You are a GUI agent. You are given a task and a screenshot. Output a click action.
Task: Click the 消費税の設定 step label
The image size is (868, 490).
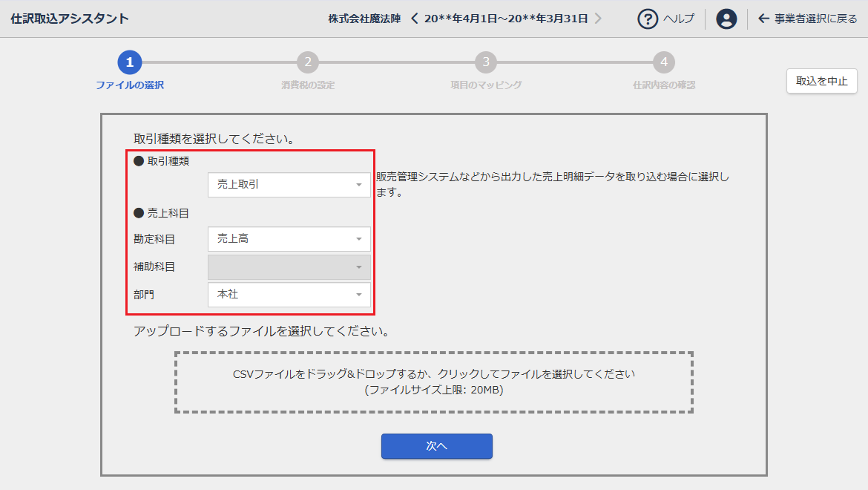(x=308, y=85)
